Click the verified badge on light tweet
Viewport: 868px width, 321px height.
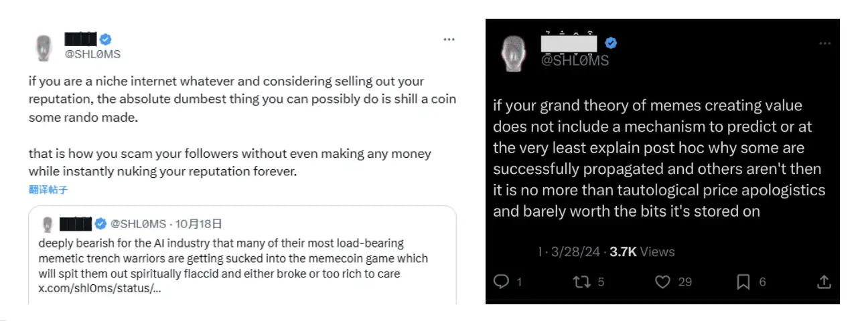point(106,39)
